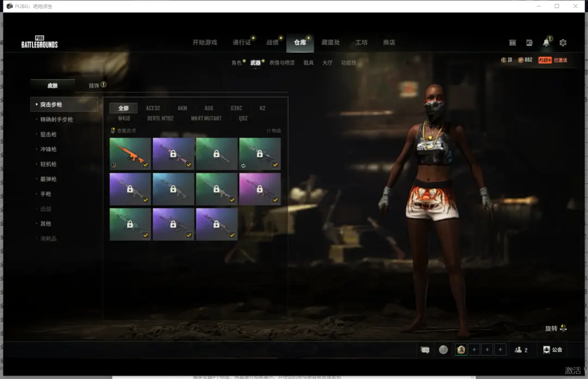Click the first empty plus team slot
The height and width of the screenshot is (379, 588).
click(x=474, y=350)
